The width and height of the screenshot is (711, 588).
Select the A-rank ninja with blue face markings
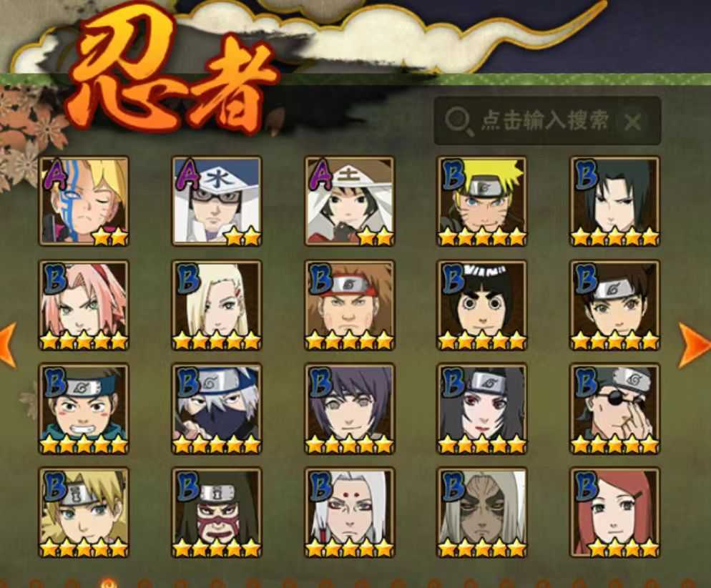84,201
